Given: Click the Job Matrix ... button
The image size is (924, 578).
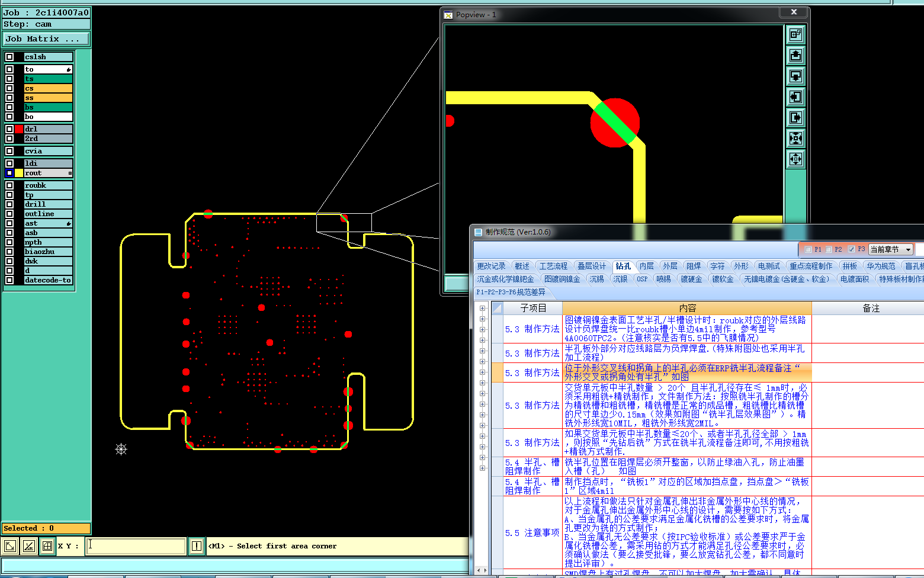Looking at the screenshot, I should click(x=46, y=38).
